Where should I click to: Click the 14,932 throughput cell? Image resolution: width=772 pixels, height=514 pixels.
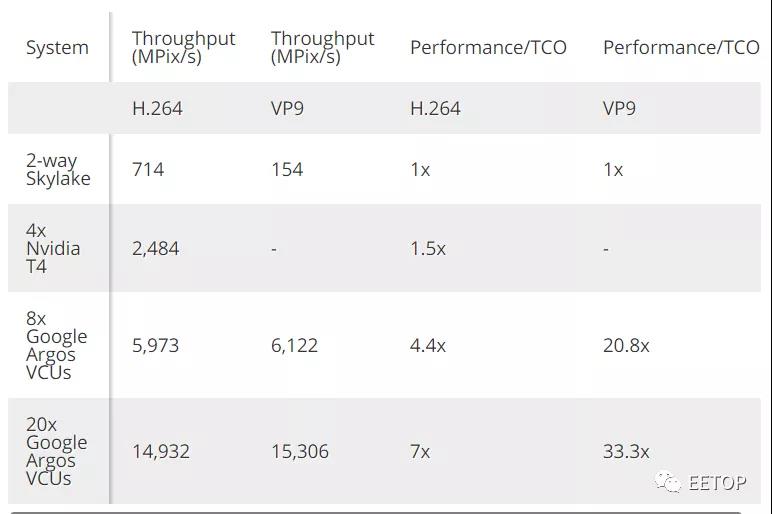click(161, 451)
